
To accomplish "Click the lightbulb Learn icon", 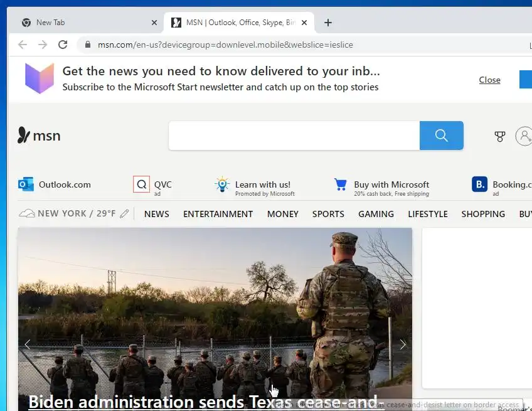I will 222,184.
